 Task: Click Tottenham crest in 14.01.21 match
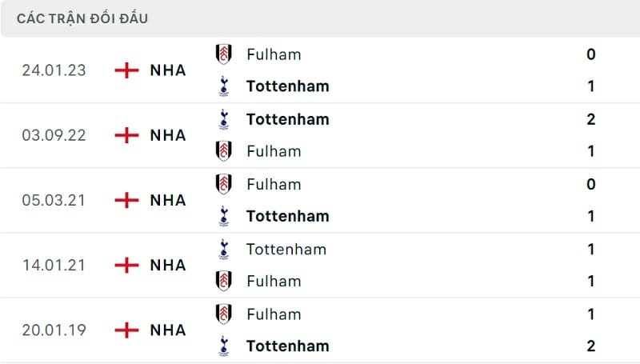tap(224, 249)
